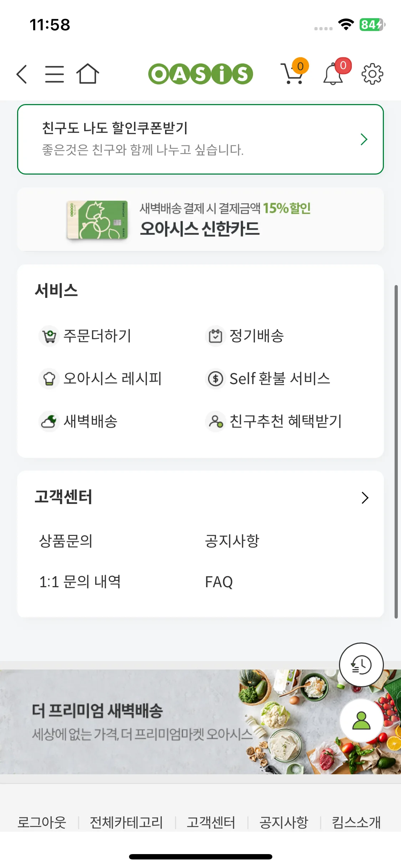401x868 pixels.
Task: View notifications bell
Action: pyautogui.click(x=333, y=74)
